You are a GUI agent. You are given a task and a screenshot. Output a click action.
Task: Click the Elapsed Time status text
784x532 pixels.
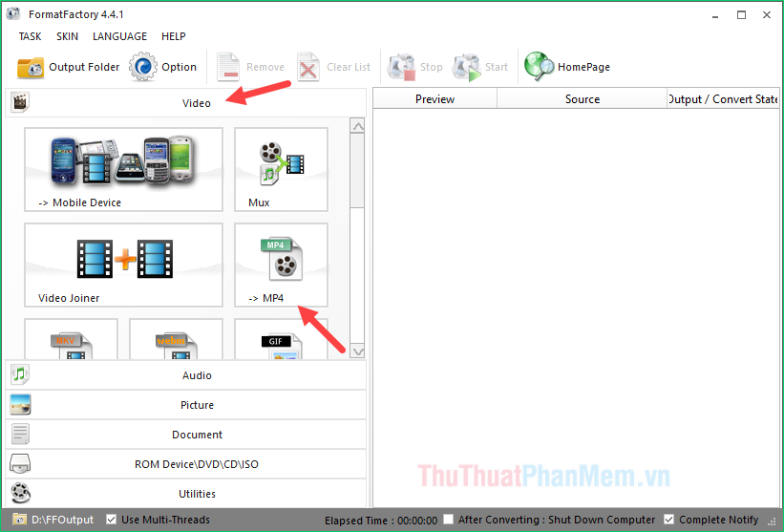(381, 521)
